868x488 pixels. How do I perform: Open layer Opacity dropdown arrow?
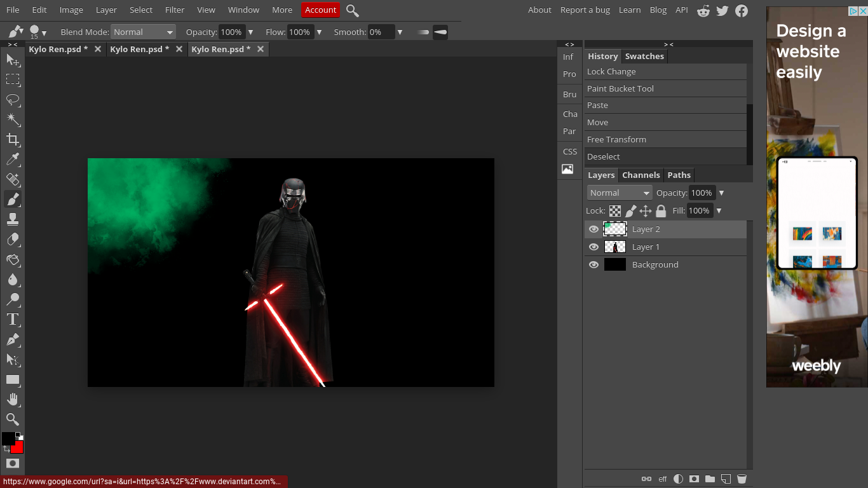pyautogui.click(x=721, y=193)
